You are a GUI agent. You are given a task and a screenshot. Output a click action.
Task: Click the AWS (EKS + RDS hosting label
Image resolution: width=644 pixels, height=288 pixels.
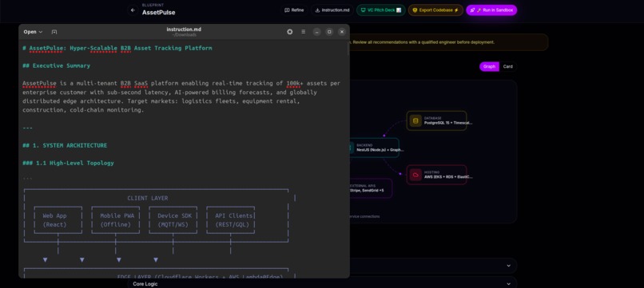pos(448,177)
